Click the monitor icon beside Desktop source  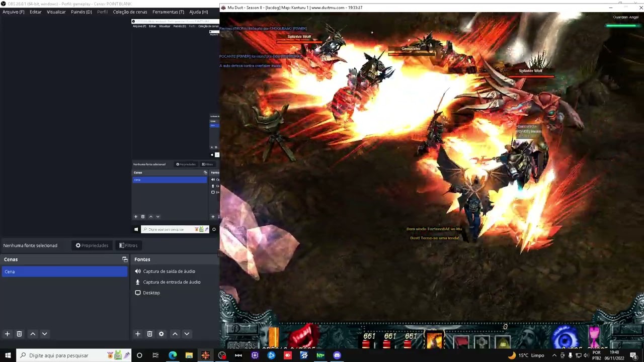tap(138, 293)
